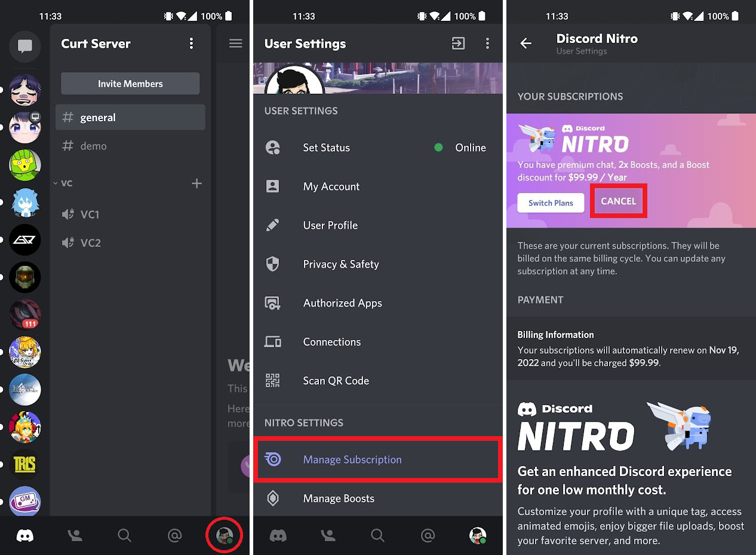This screenshot has height=555, width=756.
Task: Open Manage Subscription under Nitro Settings
Action: [x=377, y=459]
